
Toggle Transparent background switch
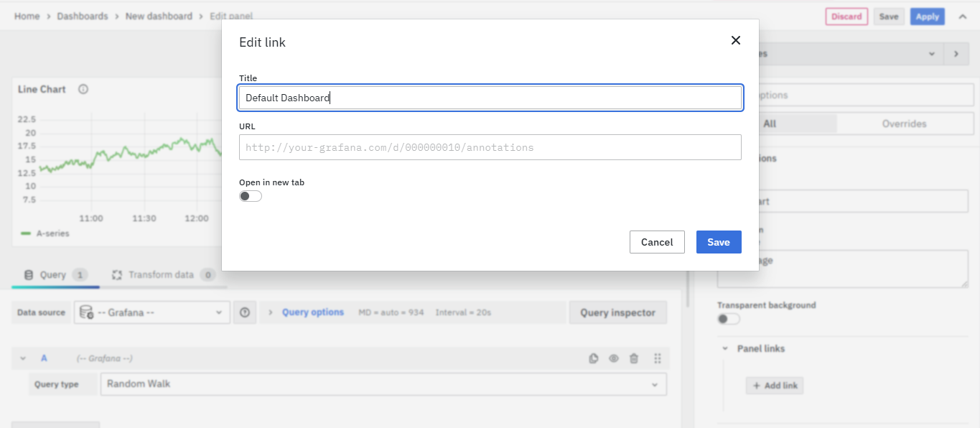click(728, 319)
